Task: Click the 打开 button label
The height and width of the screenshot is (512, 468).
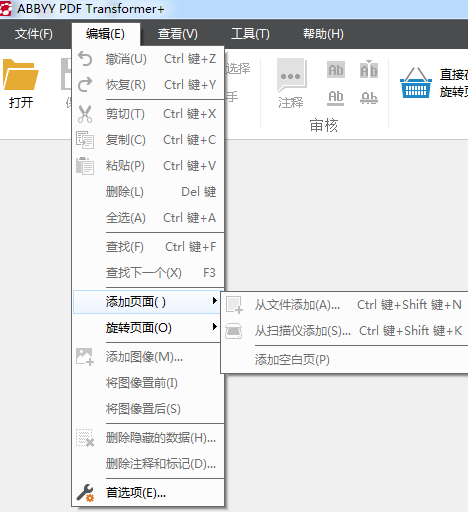Action: click(21, 102)
